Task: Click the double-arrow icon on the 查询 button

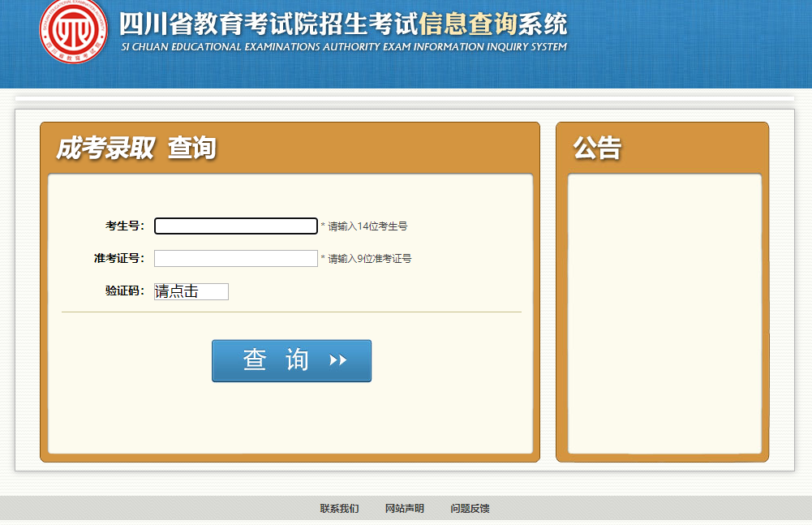Action: coord(338,360)
